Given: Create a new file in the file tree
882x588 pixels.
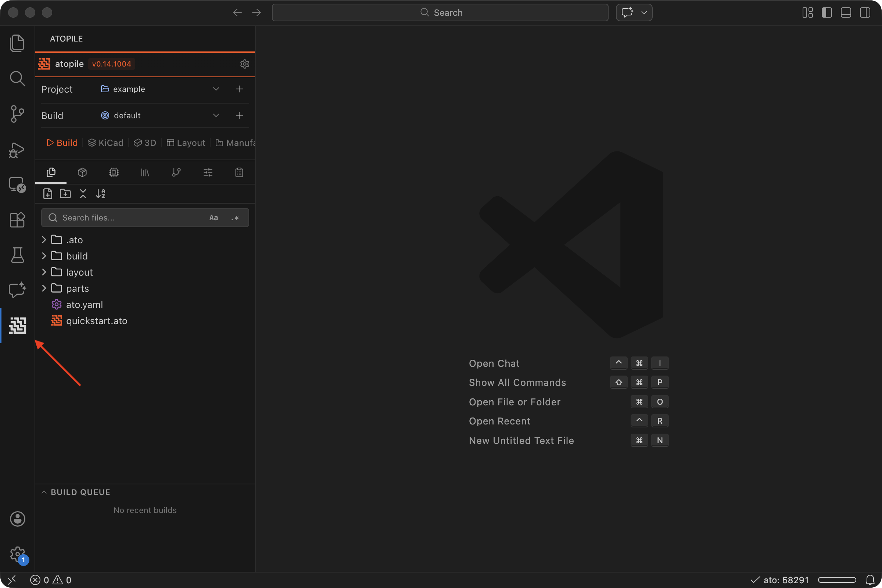Looking at the screenshot, I should pyautogui.click(x=48, y=194).
